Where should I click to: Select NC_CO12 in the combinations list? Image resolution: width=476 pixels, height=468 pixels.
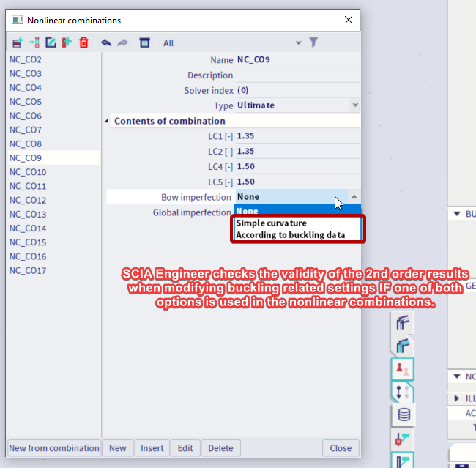(x=28, y=200)
